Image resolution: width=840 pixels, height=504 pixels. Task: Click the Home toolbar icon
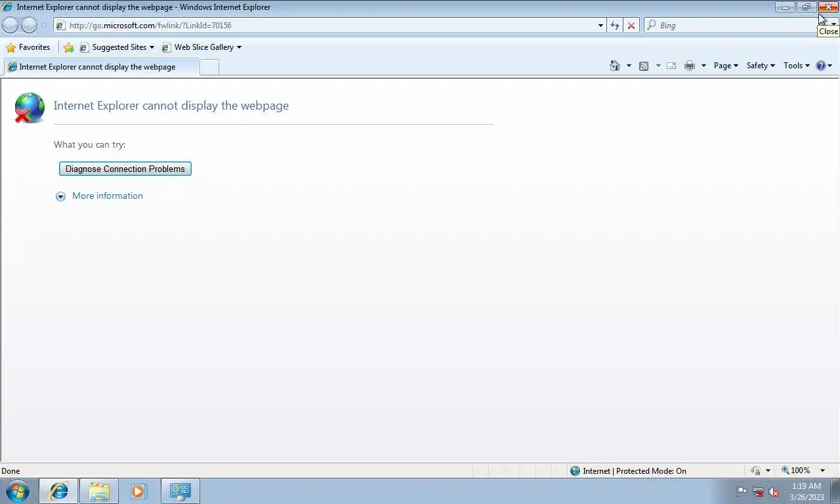tap(615, 66)
